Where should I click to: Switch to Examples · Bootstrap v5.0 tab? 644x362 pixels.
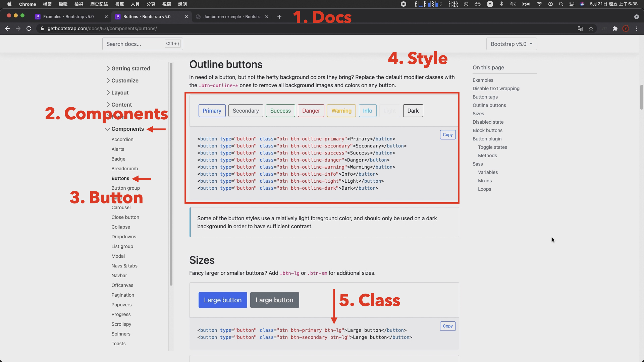tap(68, 17)
